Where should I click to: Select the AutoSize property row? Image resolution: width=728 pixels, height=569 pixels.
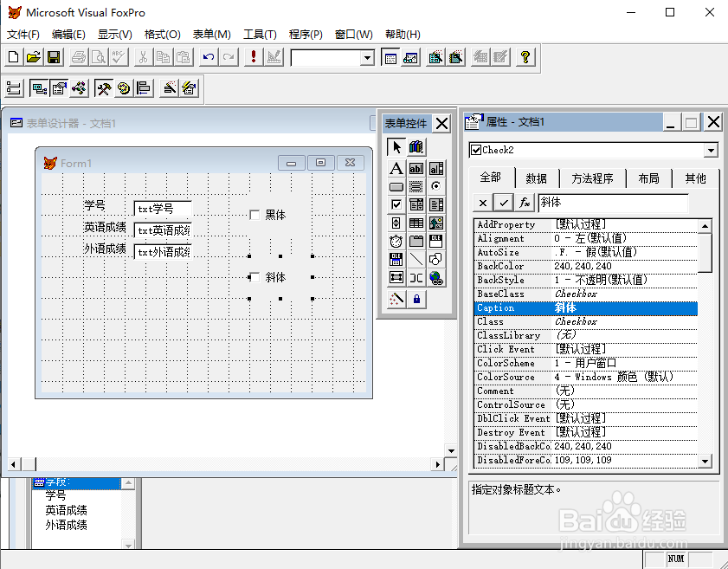pos(585,252)
